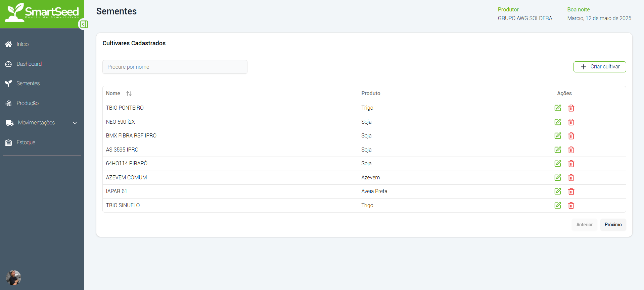The image size is (644, 290).
Task: Click the Aveia Preta product cell
Action: pos(374,191)
